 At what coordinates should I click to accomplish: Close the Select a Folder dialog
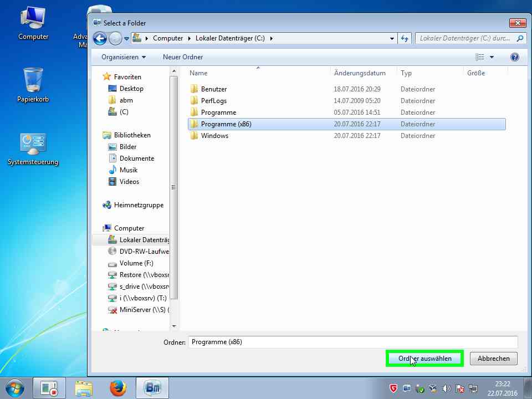[518, 23]
